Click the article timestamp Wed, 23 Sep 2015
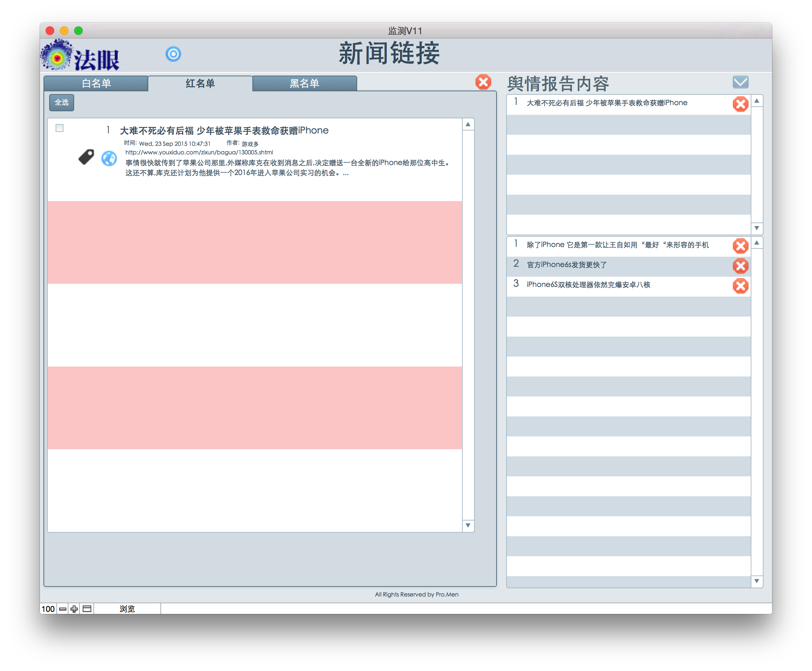The height and width of the screenshot is (671, 812). [x=175, y=144]
